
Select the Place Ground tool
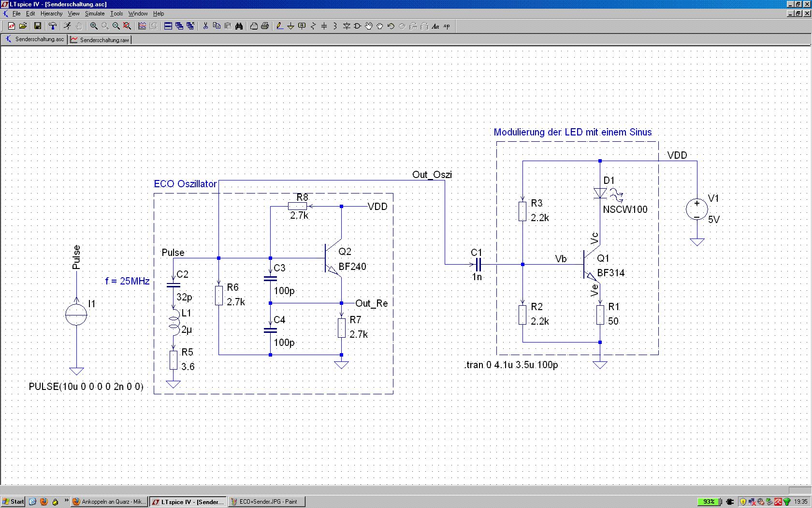click(x=290, y=26)
